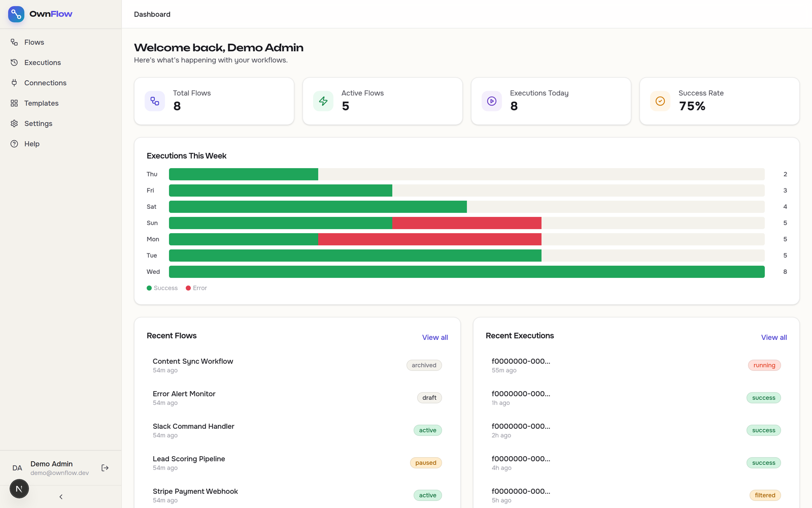Viewport: 812px width, 508px height.
Task: Open the execution from 55m ago
Action: tap(636, 365)
